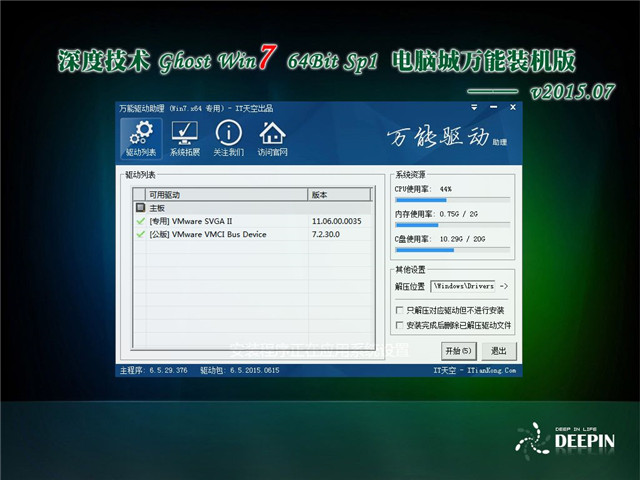
Task: Visit 访问官网 home icon
Action: [272, 138]
